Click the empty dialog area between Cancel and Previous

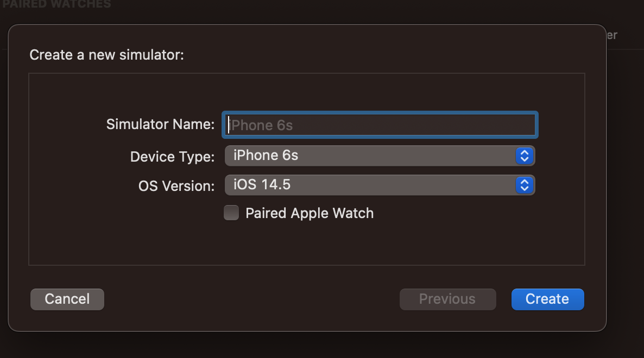pyautogui.click(x=250, y=299)
